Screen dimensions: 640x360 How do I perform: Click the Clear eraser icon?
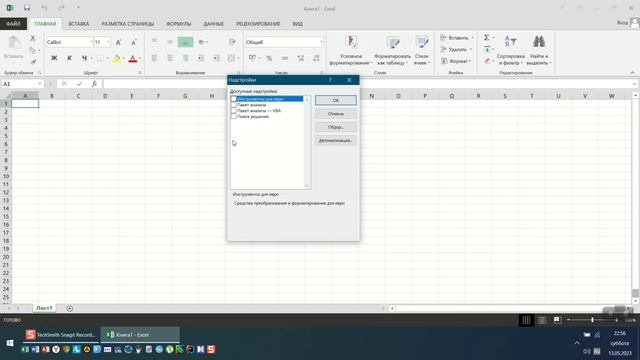click(487, 61)
